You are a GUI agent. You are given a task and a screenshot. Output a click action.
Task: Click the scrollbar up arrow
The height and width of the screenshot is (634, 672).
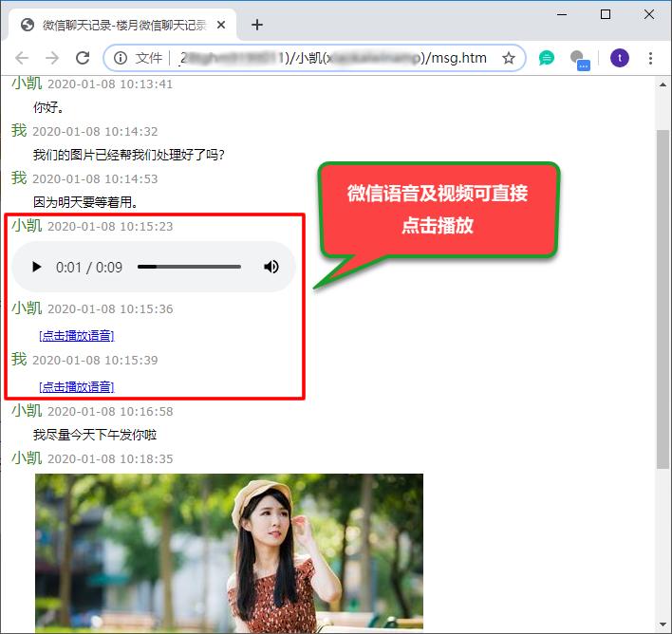click(663, 84)
